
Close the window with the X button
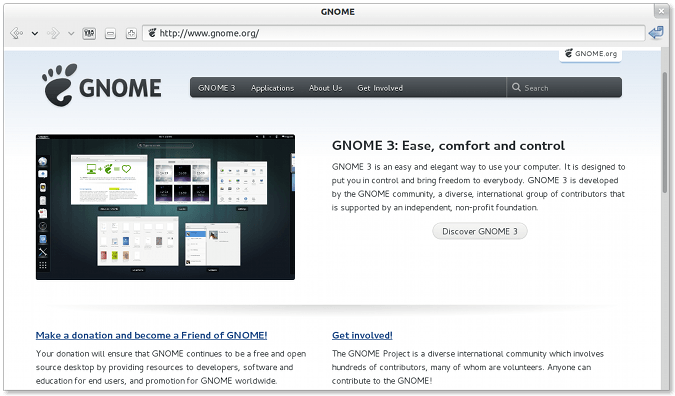(x=661, y=11)
